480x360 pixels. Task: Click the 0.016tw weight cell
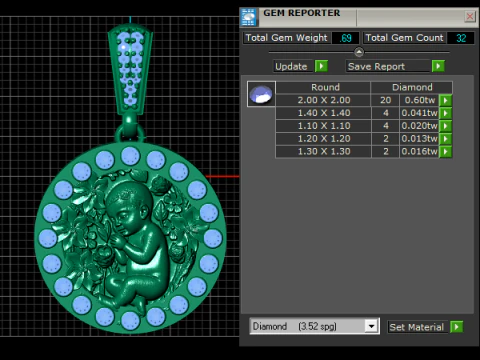419,151
